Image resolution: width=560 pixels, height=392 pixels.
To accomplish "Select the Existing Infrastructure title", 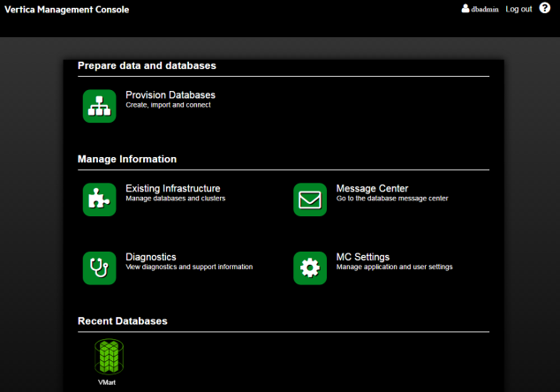I will tap(173, 189).
